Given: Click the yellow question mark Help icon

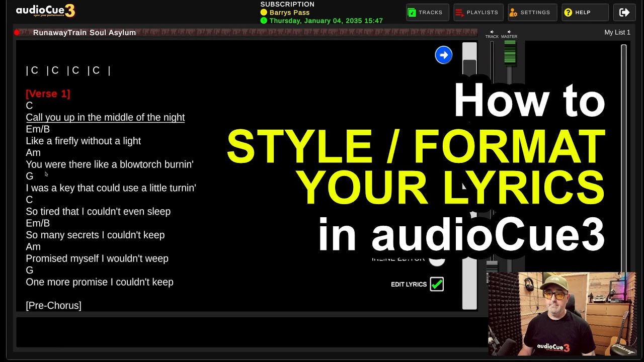Looking at the screenshot, I should 568,13.
